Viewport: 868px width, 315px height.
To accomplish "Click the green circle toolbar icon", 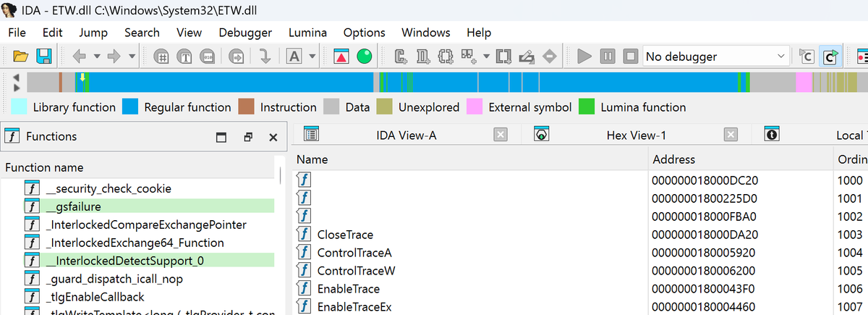I will pyautogui.click(x=365, y=56).
